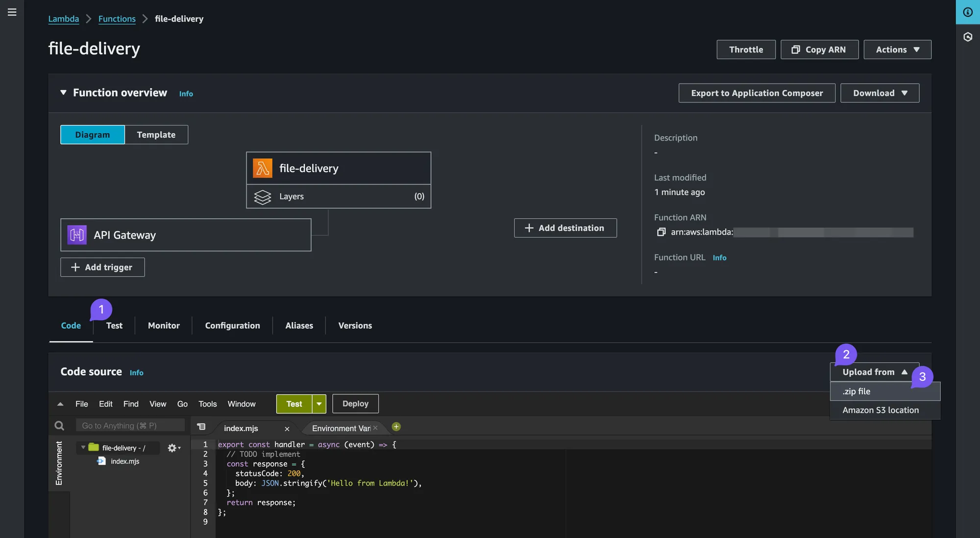Toggle the Environment side panel

point(59,463)
